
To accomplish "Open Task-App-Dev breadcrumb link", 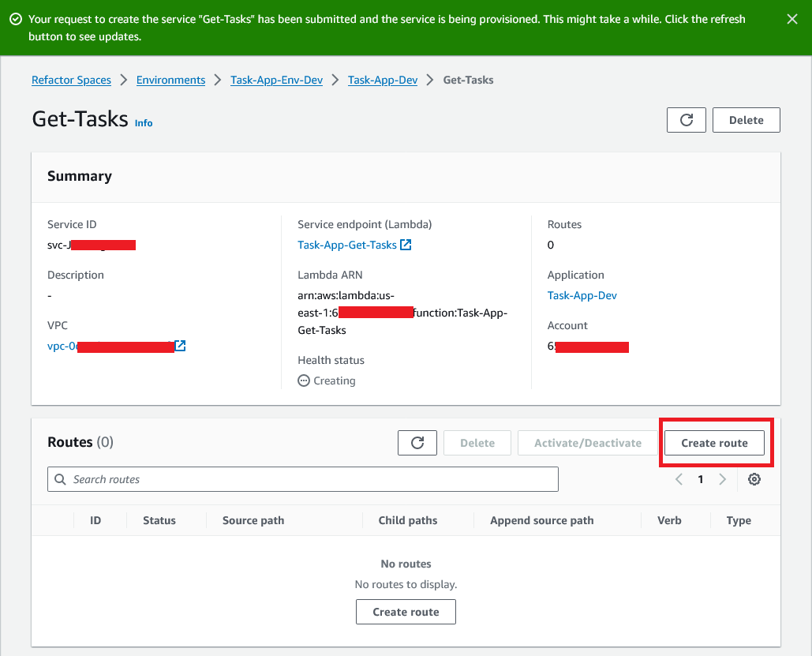I will 383,80.
